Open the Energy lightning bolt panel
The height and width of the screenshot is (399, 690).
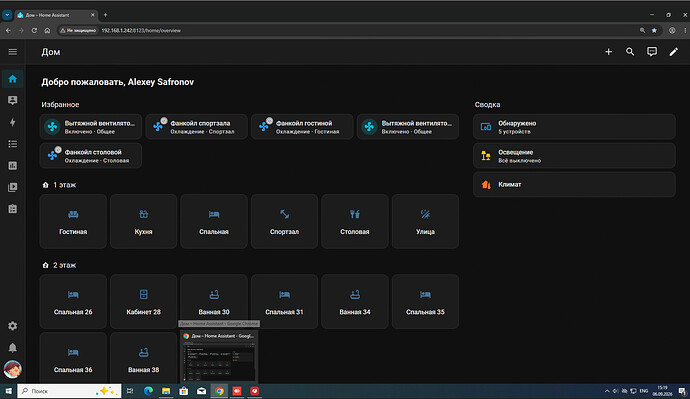click(12, 122)
